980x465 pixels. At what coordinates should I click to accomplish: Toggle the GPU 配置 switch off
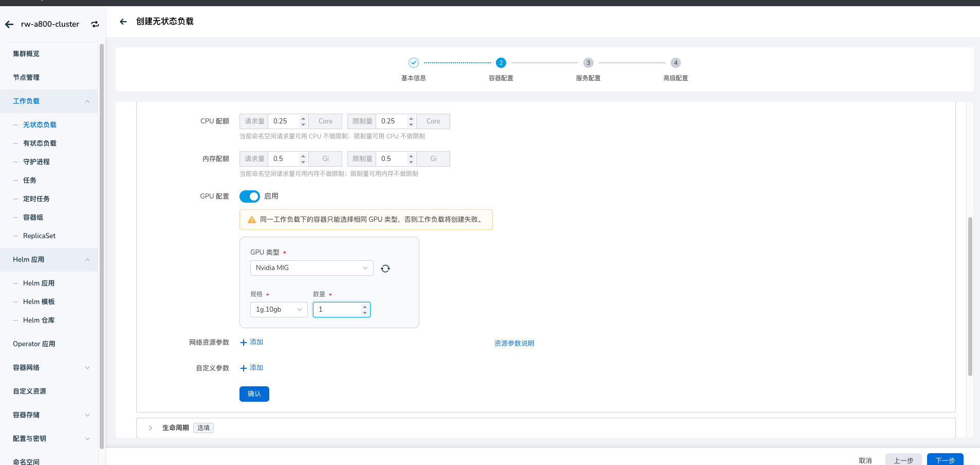250,196
